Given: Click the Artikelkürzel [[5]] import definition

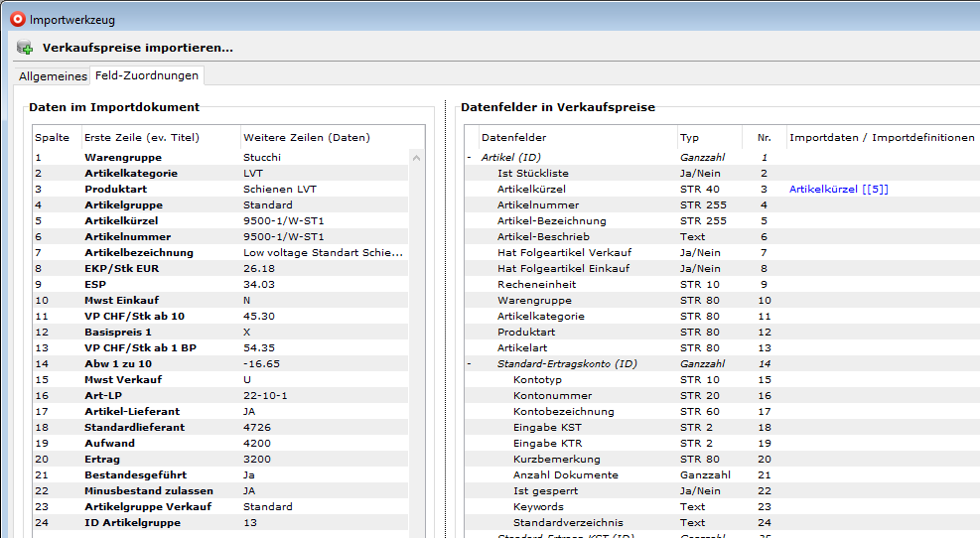Looking at the screenshot, I should [x=837, y=189].
